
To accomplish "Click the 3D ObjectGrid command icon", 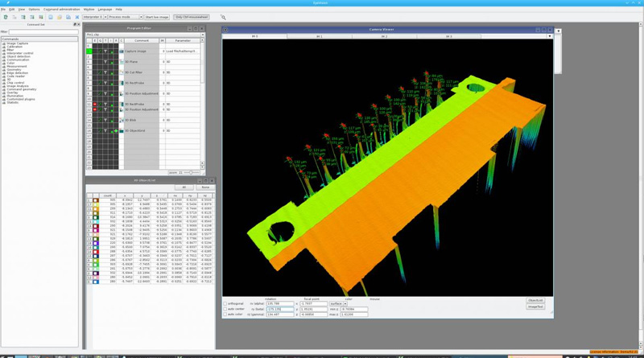I will click(x=122, y=130).
